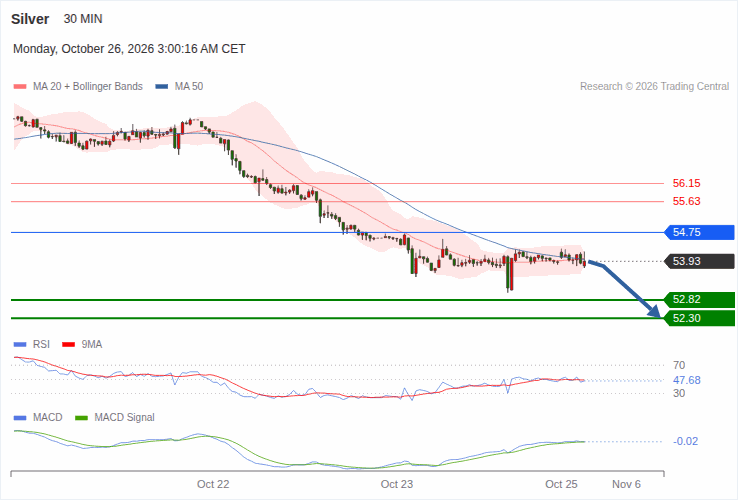The width and height of the screenshot is (738, 500).
Task: Click the Oct 25 date axis label
Action: [561, 484]
